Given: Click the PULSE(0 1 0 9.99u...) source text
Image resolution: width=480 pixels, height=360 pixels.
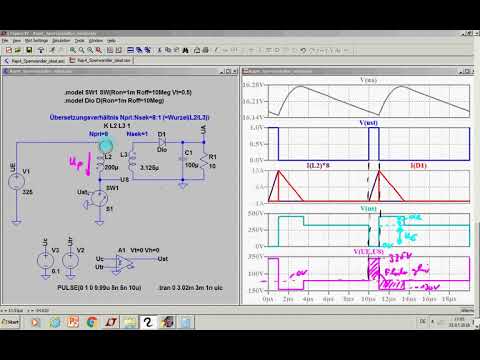Looking at the screenshot, I should 99,288.
